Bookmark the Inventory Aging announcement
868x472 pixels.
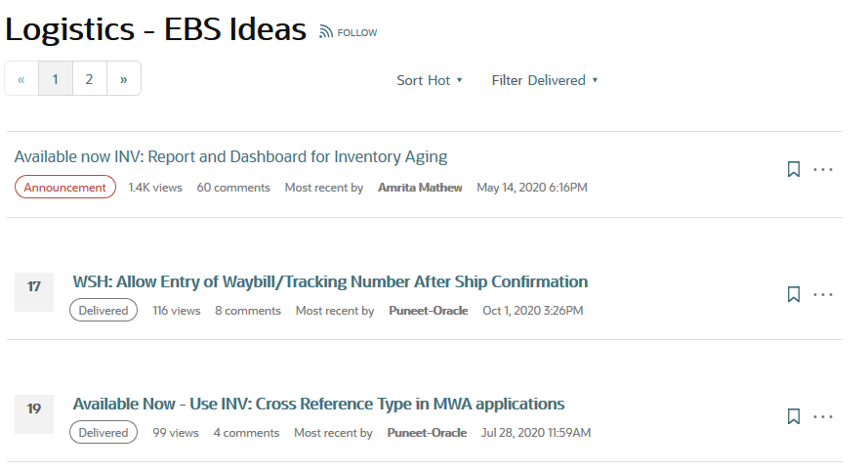794,169
